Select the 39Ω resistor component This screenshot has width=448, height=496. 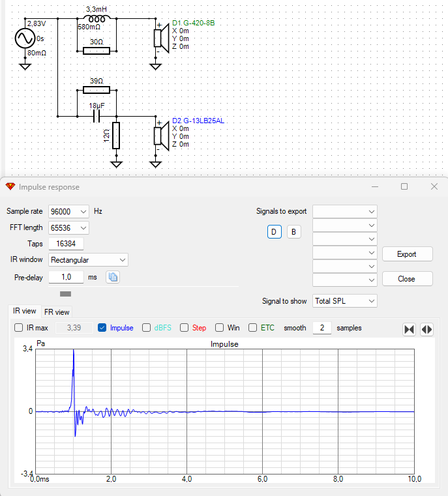pos(97,90)
